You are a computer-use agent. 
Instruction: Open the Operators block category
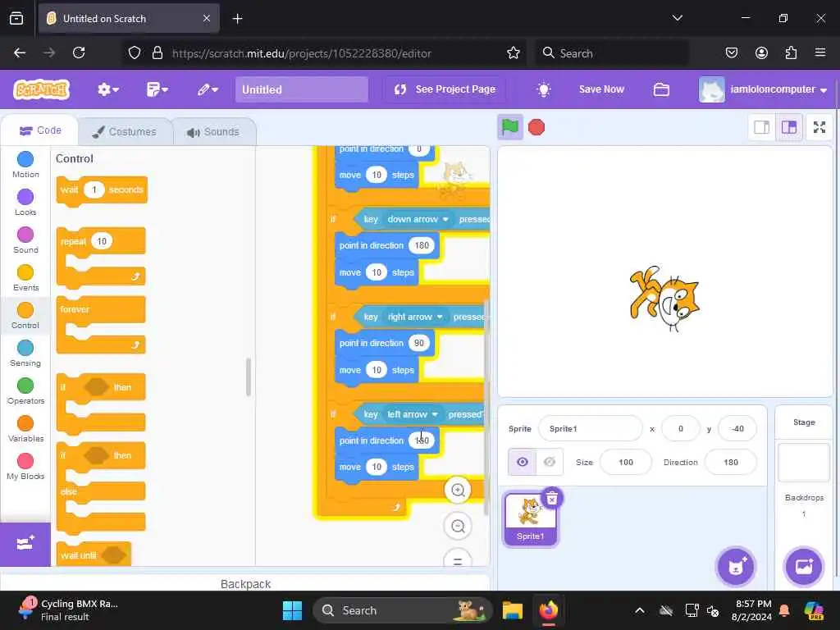tap(25, 391)
